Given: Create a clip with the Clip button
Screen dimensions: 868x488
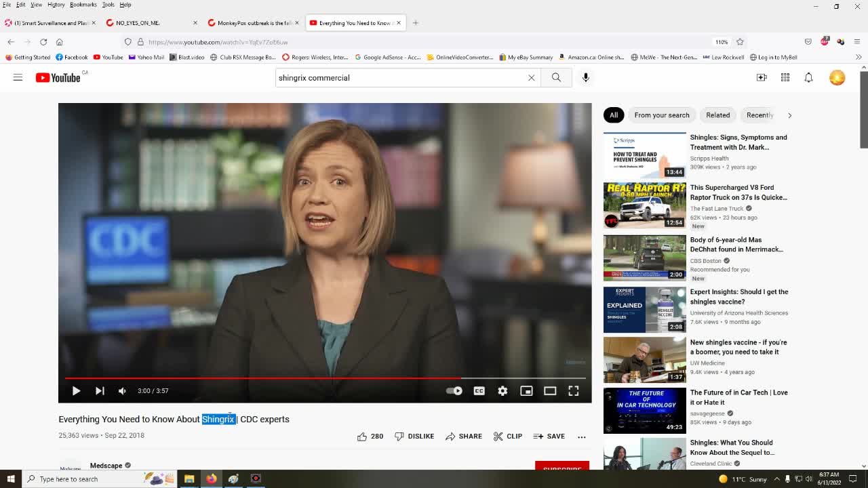Looking at the screenshot, I should 508,436.
